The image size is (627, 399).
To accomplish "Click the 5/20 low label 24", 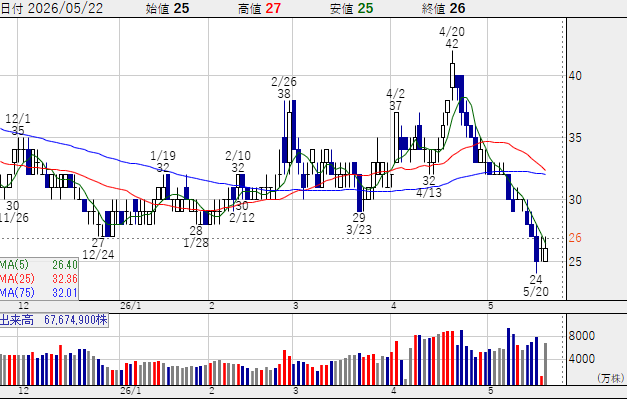I will pos(536,279).
